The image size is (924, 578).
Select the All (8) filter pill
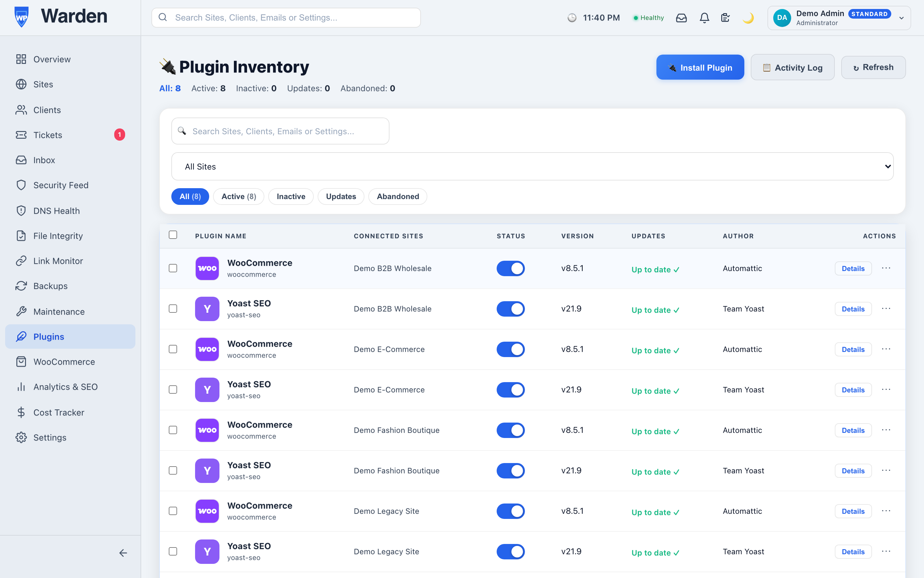(190, 197)
